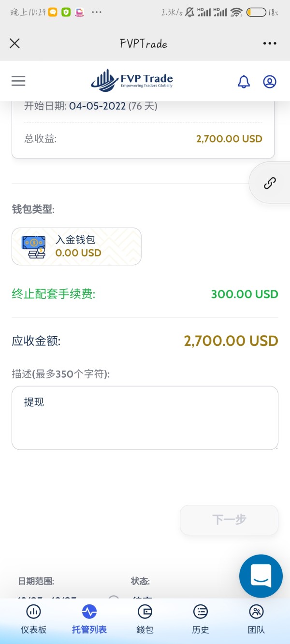This screenshot has width=290, height=644.
Task: Click the 总收益 total profit value
Action: [229, 139]
